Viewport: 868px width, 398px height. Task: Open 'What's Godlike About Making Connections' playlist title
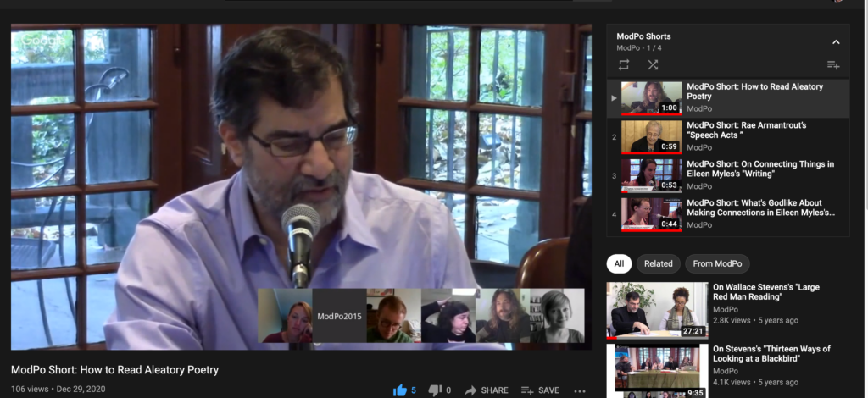[x=761, y=207]
